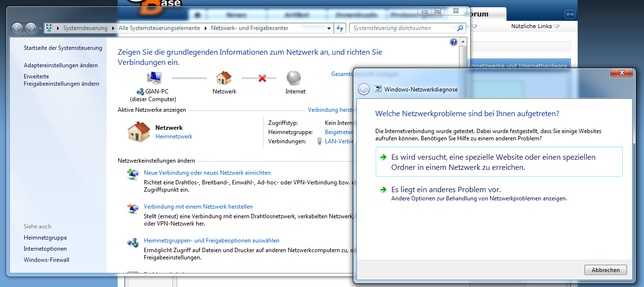
Task: Choose spezielle Website oder Ordner erreichen option
Action: (499, 162)
